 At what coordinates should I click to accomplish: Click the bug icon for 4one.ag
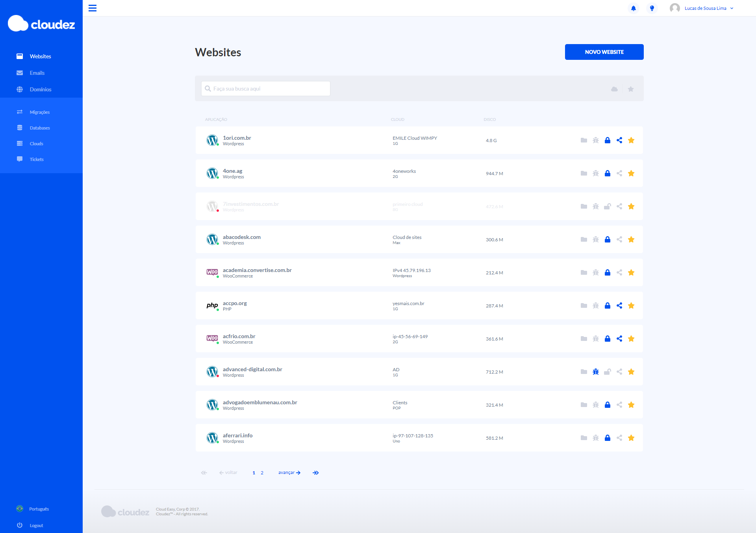[x=596, y=173]
